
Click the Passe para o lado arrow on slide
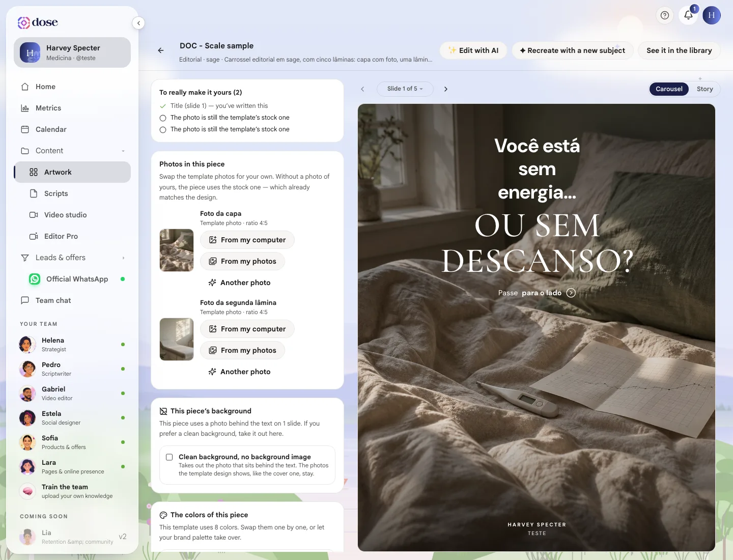point(571,293)
